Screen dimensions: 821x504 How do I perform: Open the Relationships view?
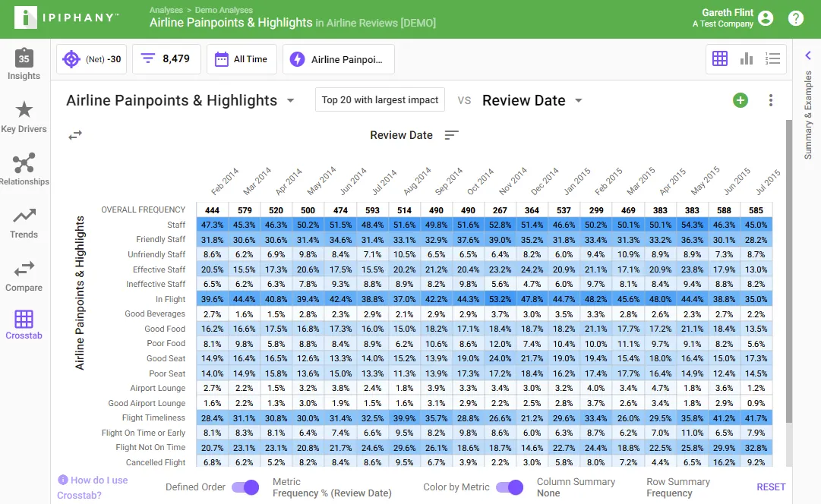(24, 169)
